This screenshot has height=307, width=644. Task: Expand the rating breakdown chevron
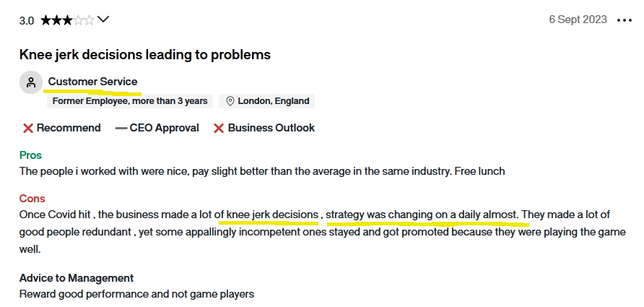click(x=103, y=20)
